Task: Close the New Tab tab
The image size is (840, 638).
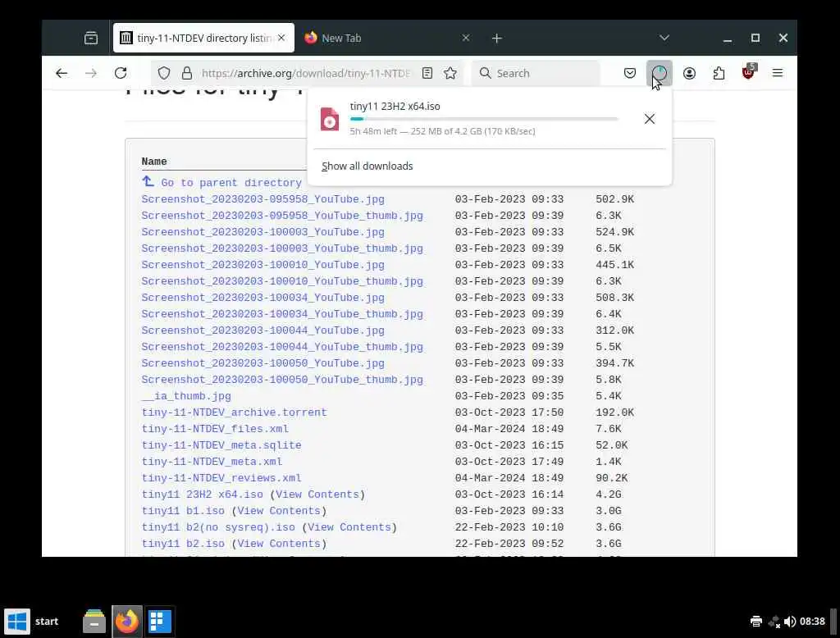Action: (466, 38)
